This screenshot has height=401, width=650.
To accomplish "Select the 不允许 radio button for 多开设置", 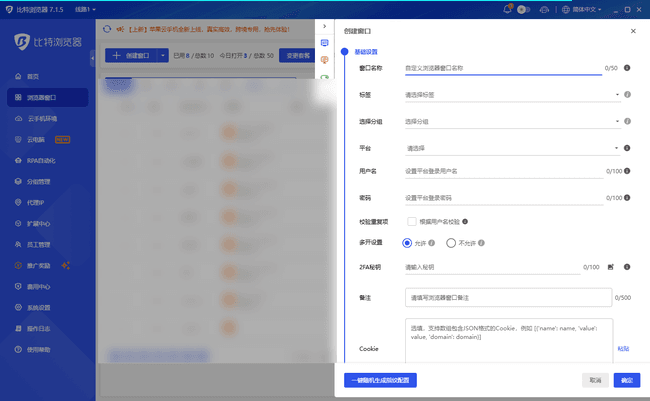I will (x=451, y=243).
